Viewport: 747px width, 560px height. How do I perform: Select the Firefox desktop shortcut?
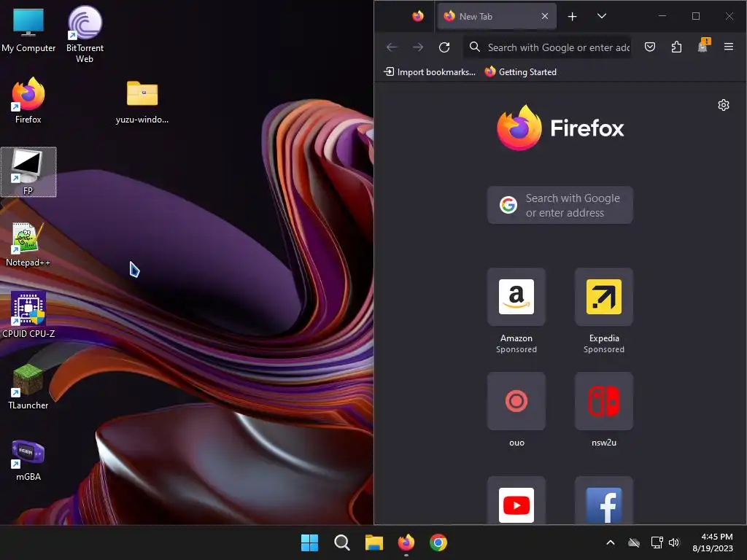click(x=28, y=101)
